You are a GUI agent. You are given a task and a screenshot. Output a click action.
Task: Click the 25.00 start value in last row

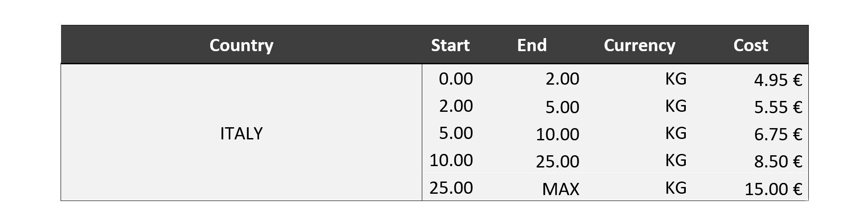(x=451, y=187)
